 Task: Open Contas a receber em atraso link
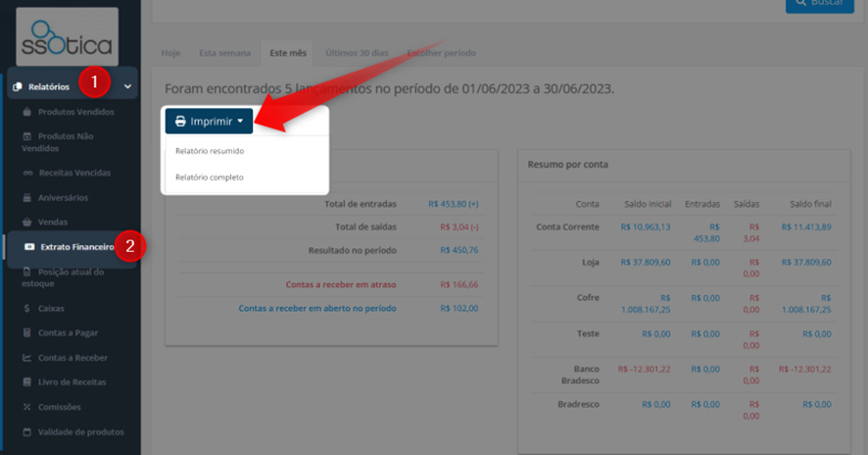coord(341,284)
